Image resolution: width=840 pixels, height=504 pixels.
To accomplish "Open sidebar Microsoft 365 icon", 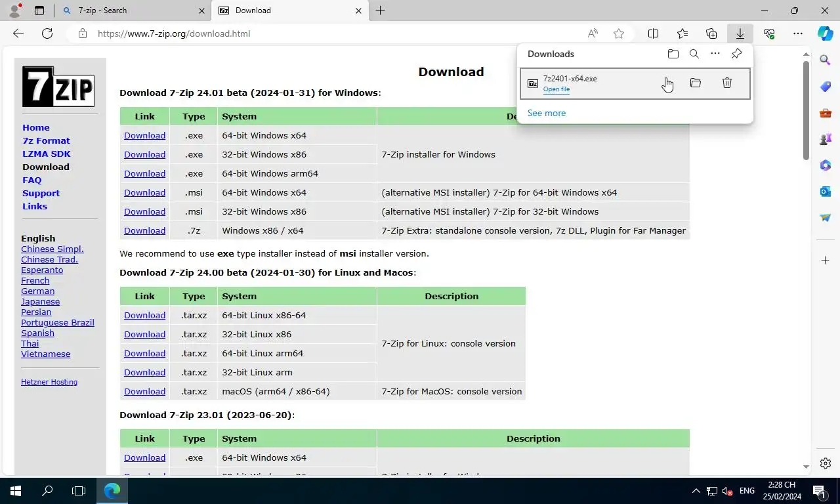I will (826, 165).
